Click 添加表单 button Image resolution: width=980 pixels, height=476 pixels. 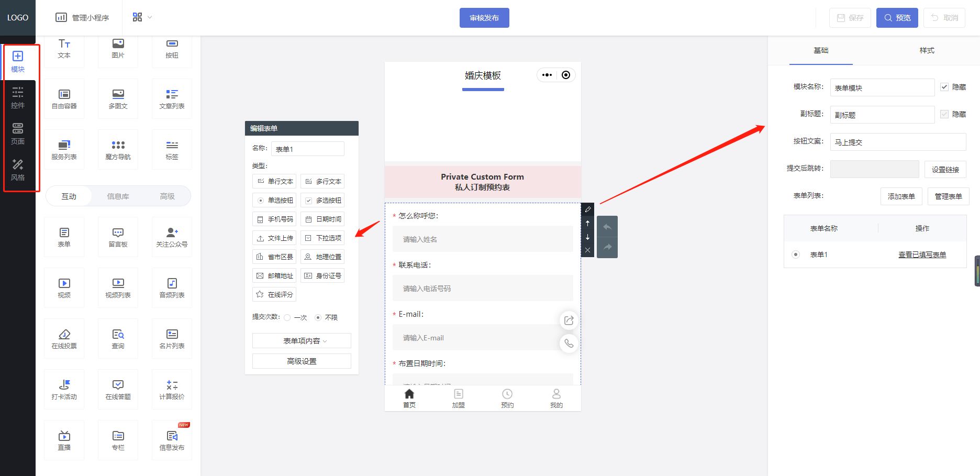[901, 196]
